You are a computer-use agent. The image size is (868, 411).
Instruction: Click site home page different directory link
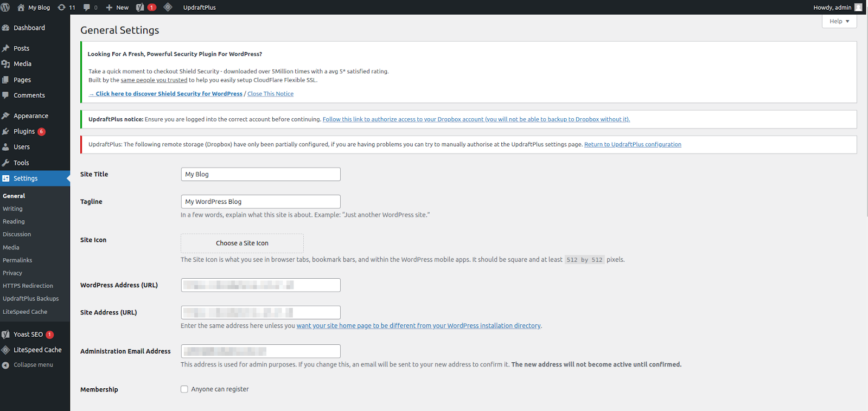click(x=419, y=326)
